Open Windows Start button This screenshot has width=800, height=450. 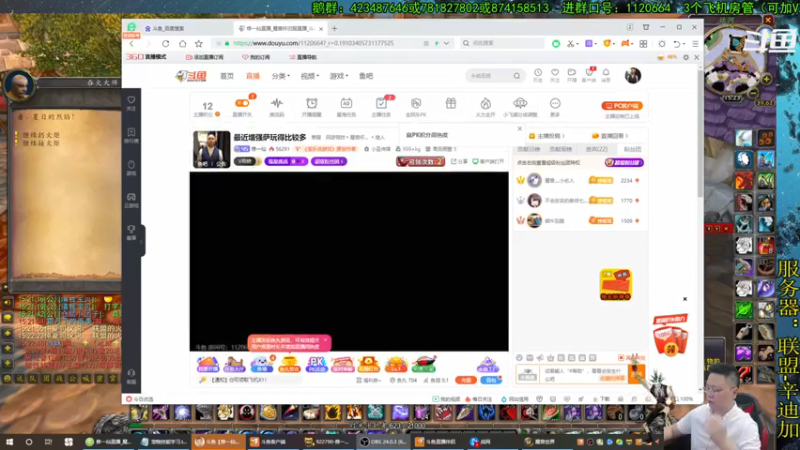(10, 442)
